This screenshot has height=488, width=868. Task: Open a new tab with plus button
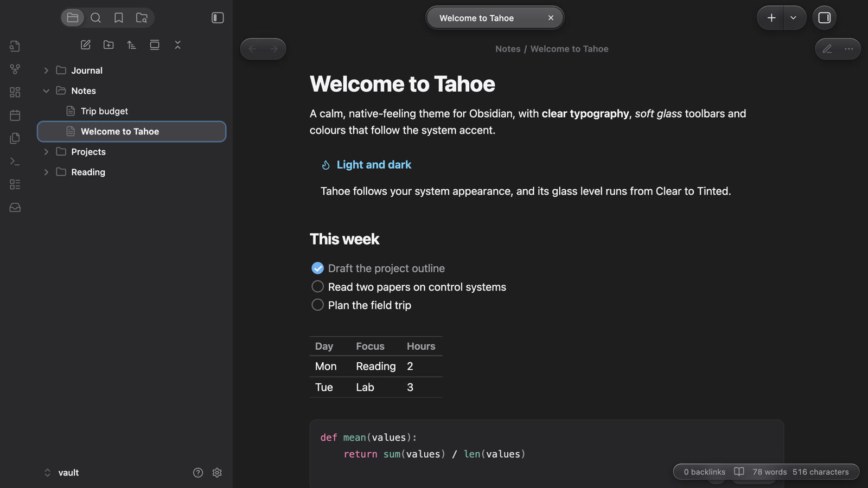coord(771,18)
